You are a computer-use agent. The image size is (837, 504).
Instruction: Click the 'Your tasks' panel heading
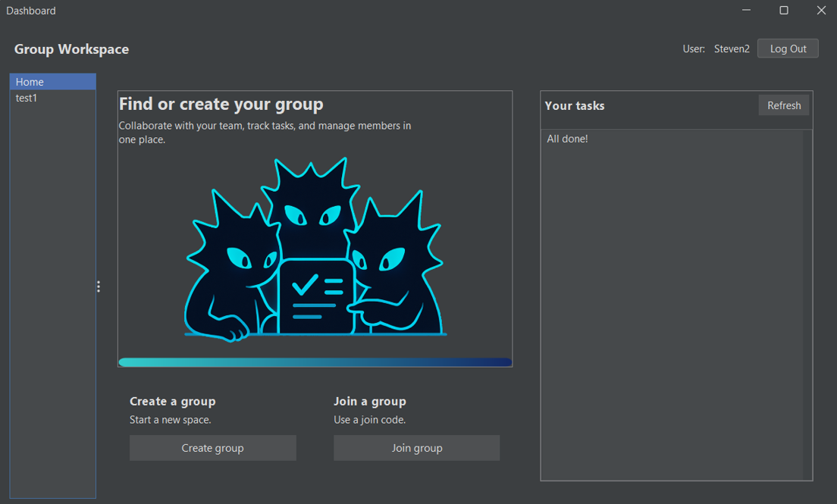coord(575,105)
